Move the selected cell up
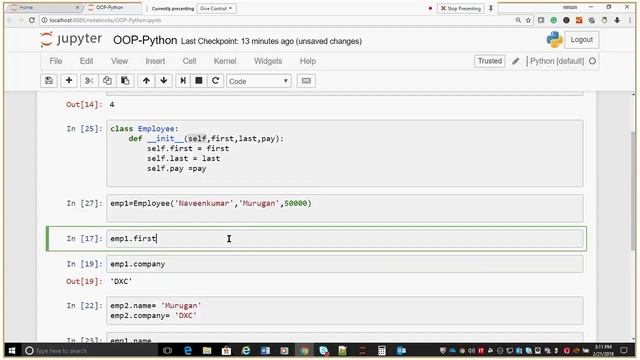640x360 pixels. click(146, 81)
